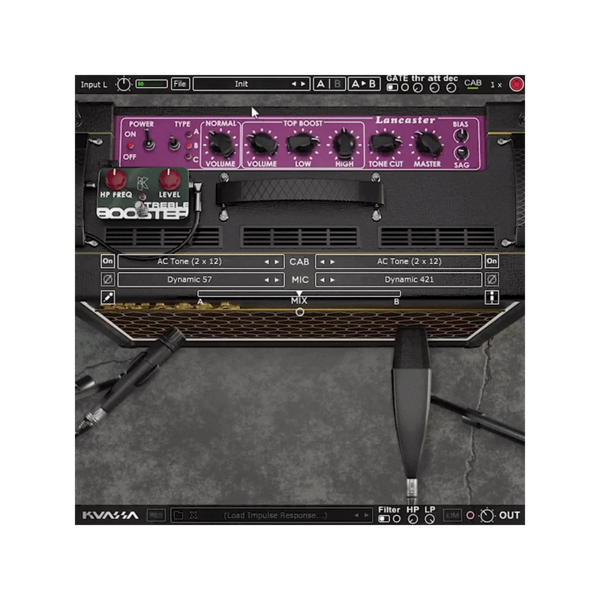The width and height of the screenshot is (600, 600).
Task: Click the red power button top right
Action: [516, 84]
